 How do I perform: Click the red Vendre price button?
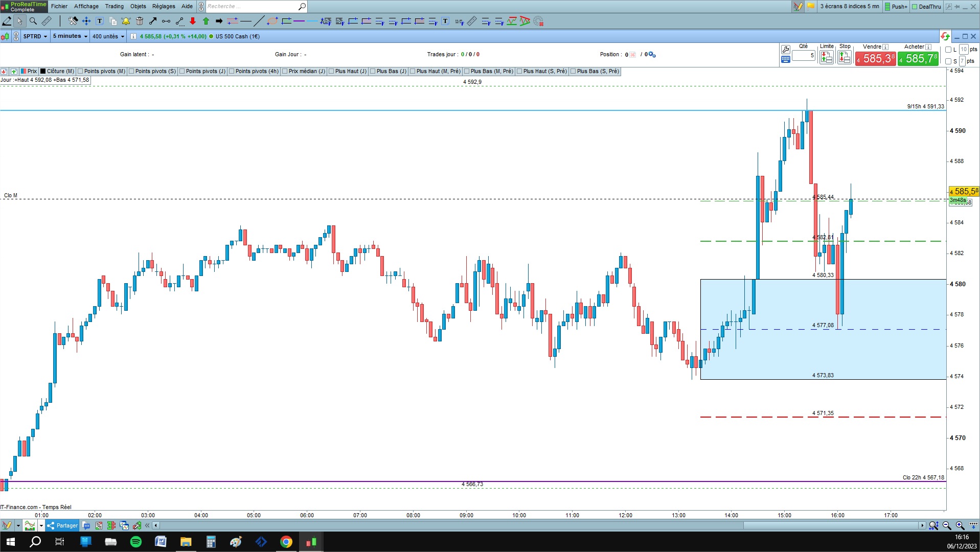[x=876, y=59]
